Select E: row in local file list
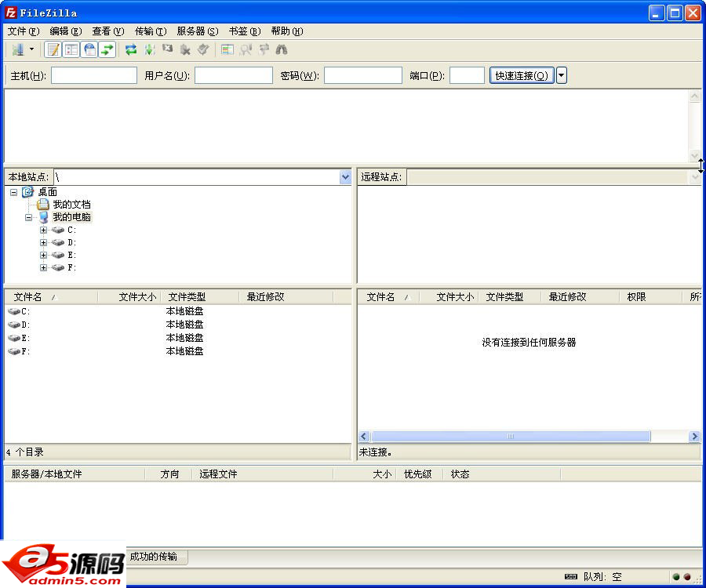Screen dimensions: 706x588 (178, 338)
